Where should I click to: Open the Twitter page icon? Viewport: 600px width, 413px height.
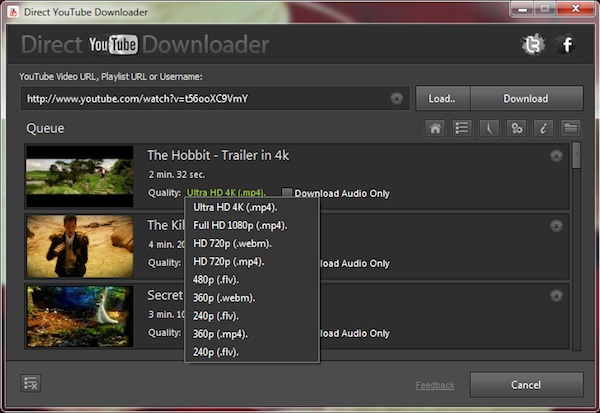pos(532,45)
